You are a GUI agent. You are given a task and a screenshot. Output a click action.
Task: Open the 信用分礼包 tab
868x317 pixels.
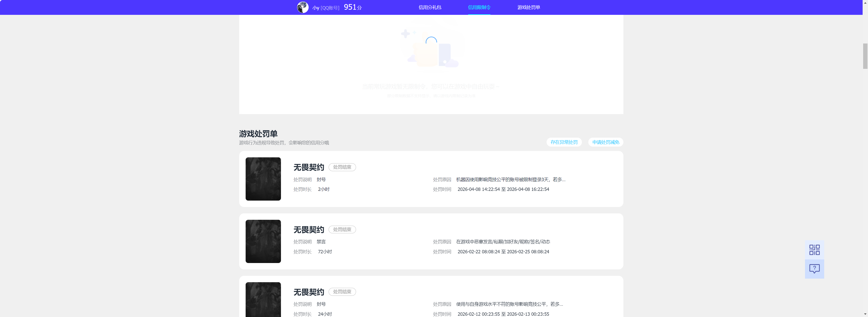430,7
